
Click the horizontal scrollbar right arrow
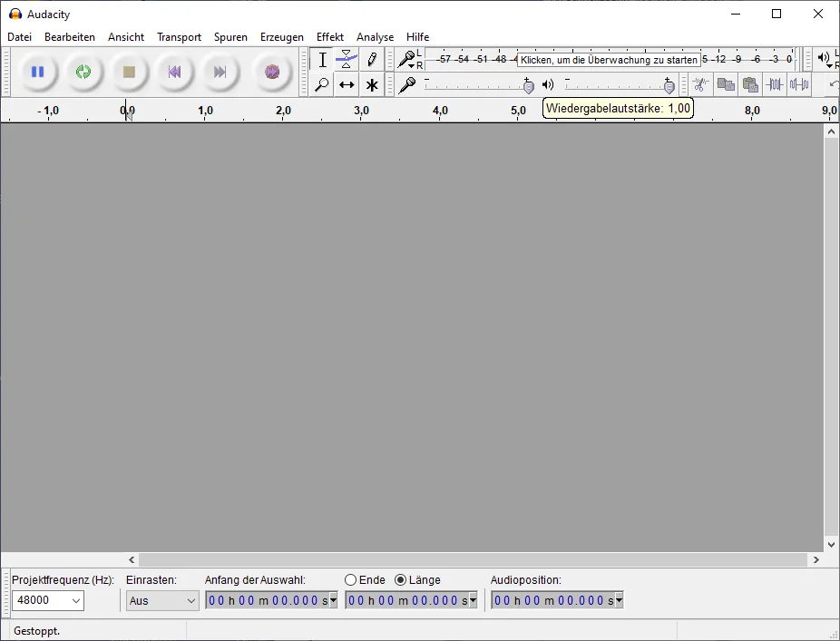coord(816,560)
